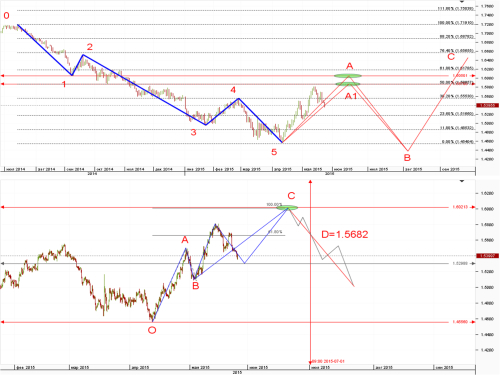This screenshot has width=500, height=375.
Task: Select the O label at bottom chart low
Action: [x=152, y=330]
